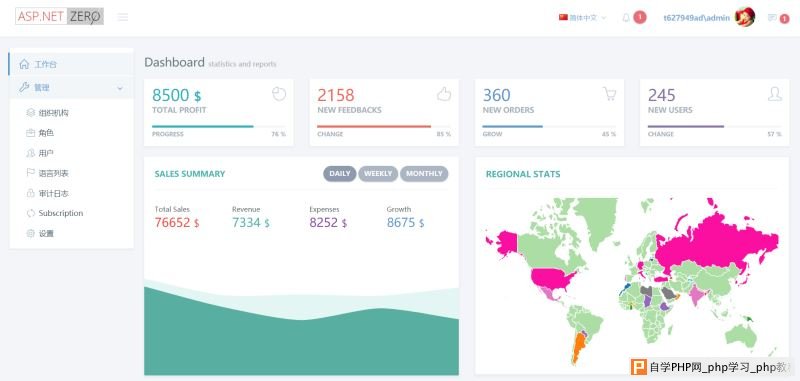800x381 pixels.
Task: Click the red notification count badge next to the bell
Action: 640,17
